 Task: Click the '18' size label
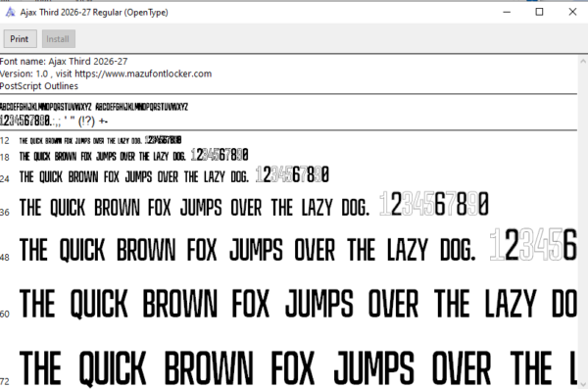point(5,157)
